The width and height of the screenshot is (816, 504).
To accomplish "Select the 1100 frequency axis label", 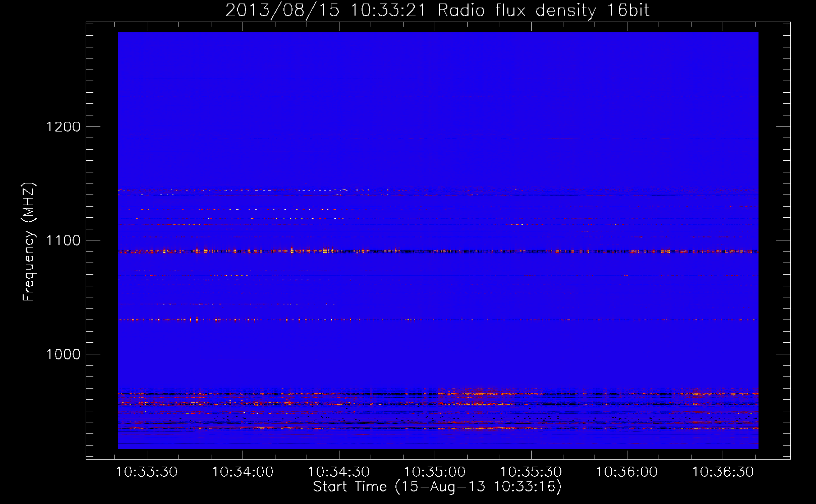I will 63,240.
